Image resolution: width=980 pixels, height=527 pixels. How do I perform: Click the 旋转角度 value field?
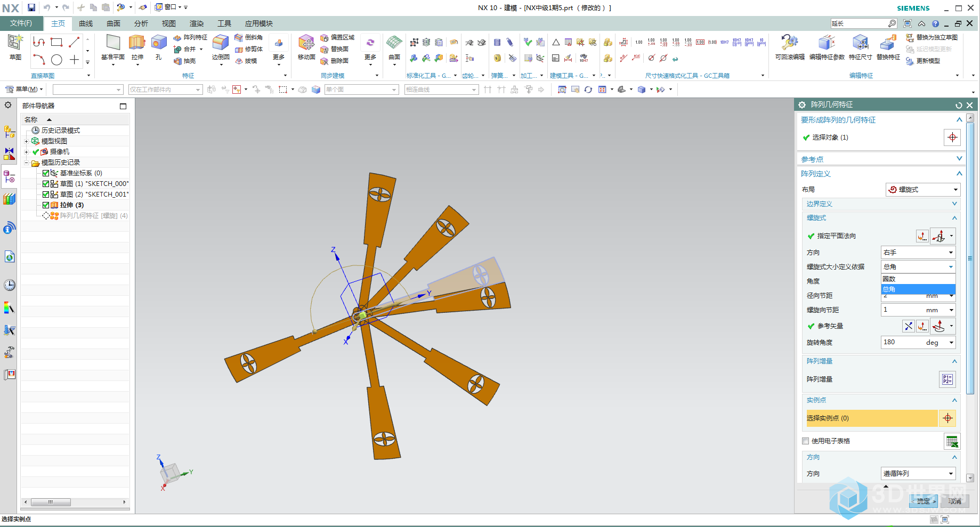click(x=903, y=343)
